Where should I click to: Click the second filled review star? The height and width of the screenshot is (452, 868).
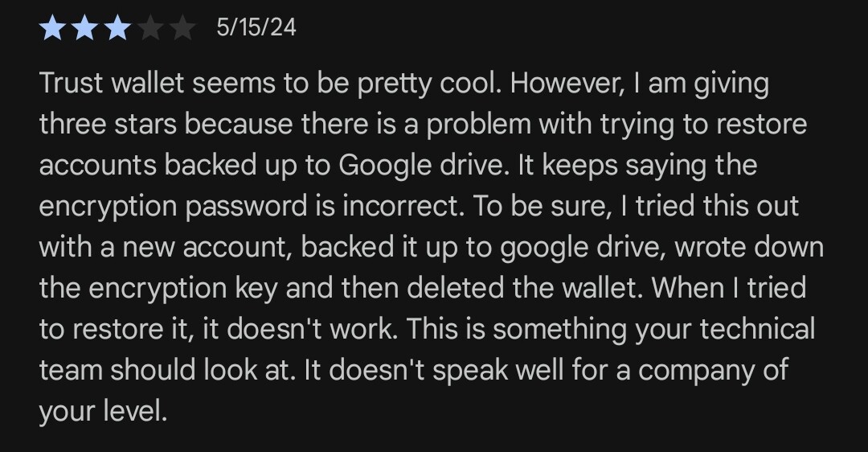pos(84,27)
